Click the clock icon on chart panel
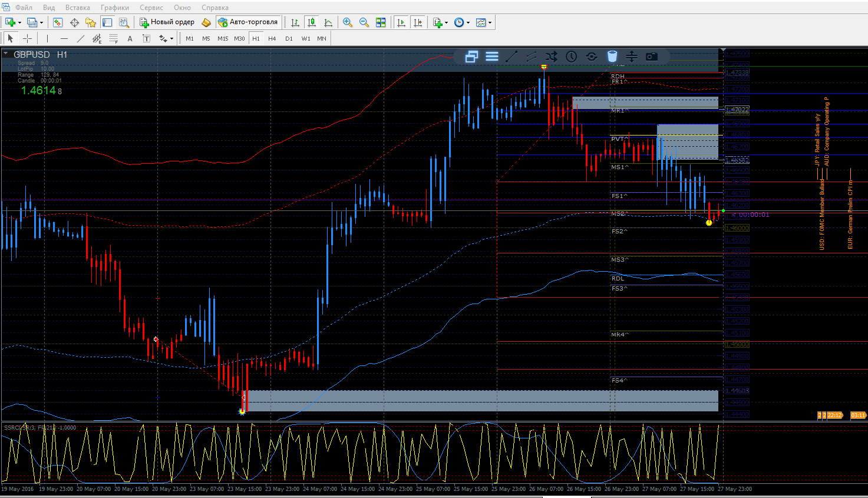This screenshot has width=868, height=498. coord(572,57)
